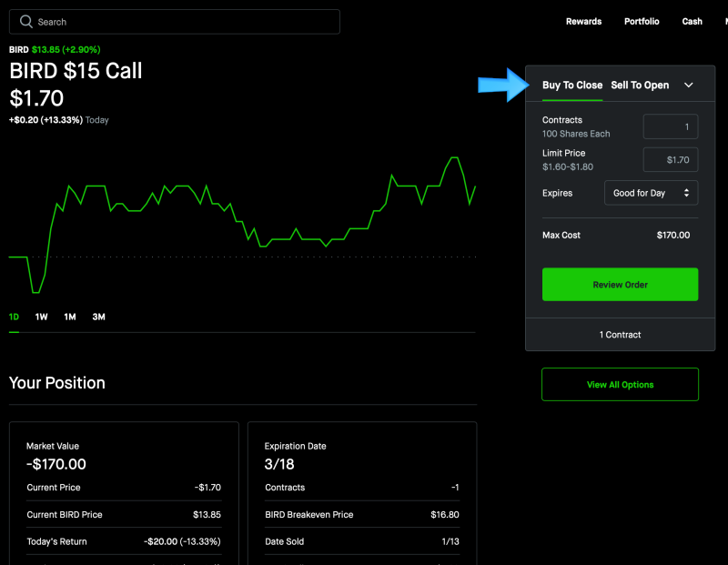
Task: Click the BIRD $15 Call title
Action: [x=76, y=71]
